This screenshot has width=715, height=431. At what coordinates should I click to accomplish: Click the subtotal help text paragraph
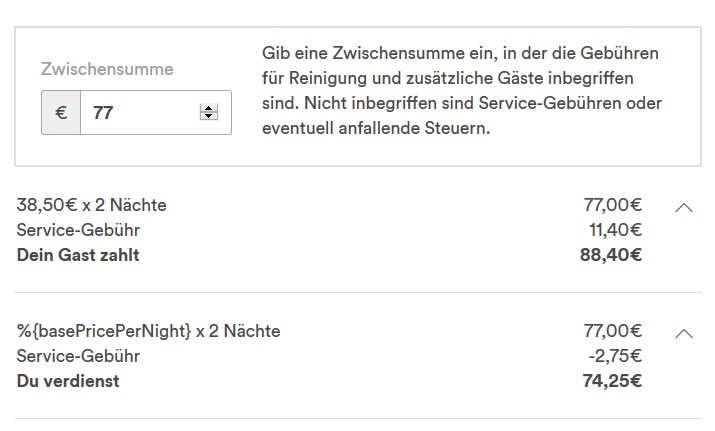coord(461,91)
